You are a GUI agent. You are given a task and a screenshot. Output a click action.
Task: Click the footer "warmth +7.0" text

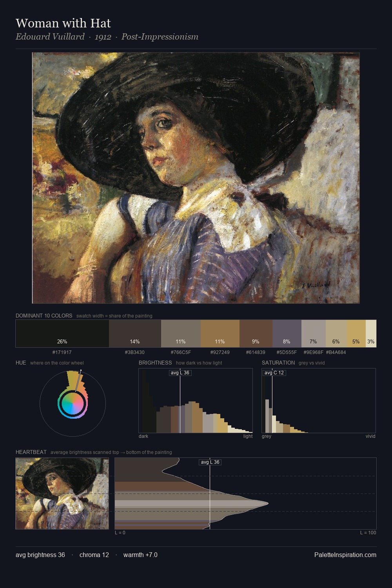(140, 555)
